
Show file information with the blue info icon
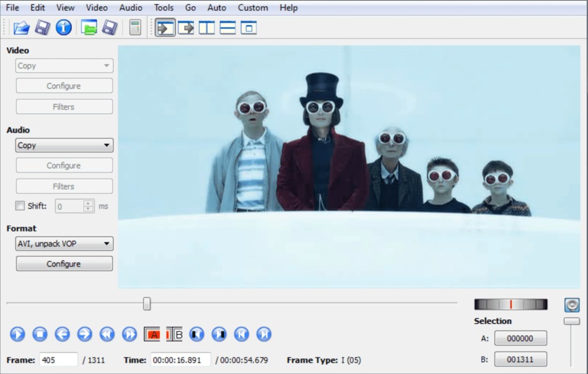click(64, 28)
